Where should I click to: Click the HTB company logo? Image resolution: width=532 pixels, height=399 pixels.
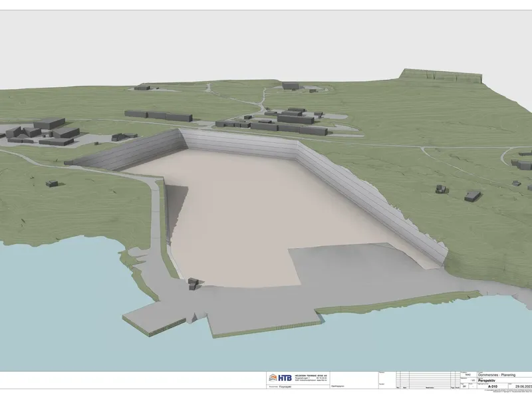(x=280, y=378)
